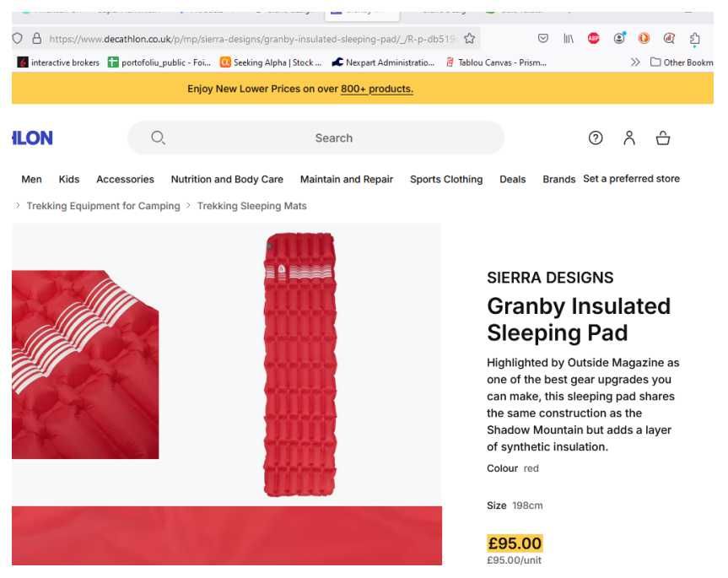Open Firefox library sidebar icon
Screen dimensions: 728x578
pos(569,38)
